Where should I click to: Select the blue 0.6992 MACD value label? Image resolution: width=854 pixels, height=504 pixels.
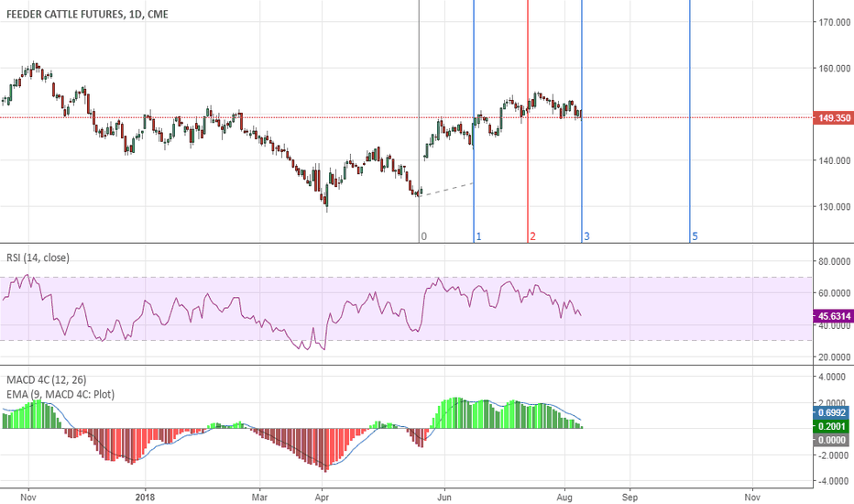pyautogui.click(x=830, y=413)
